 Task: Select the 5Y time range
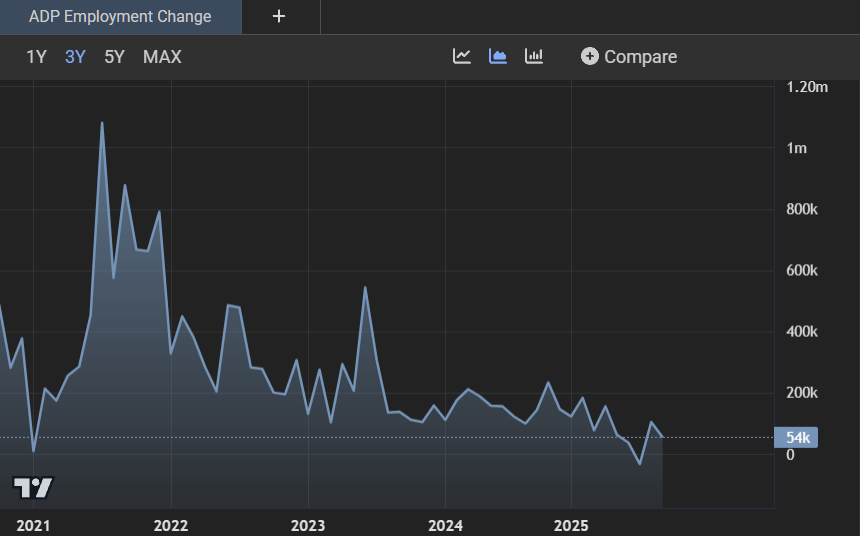pos(114,57)
